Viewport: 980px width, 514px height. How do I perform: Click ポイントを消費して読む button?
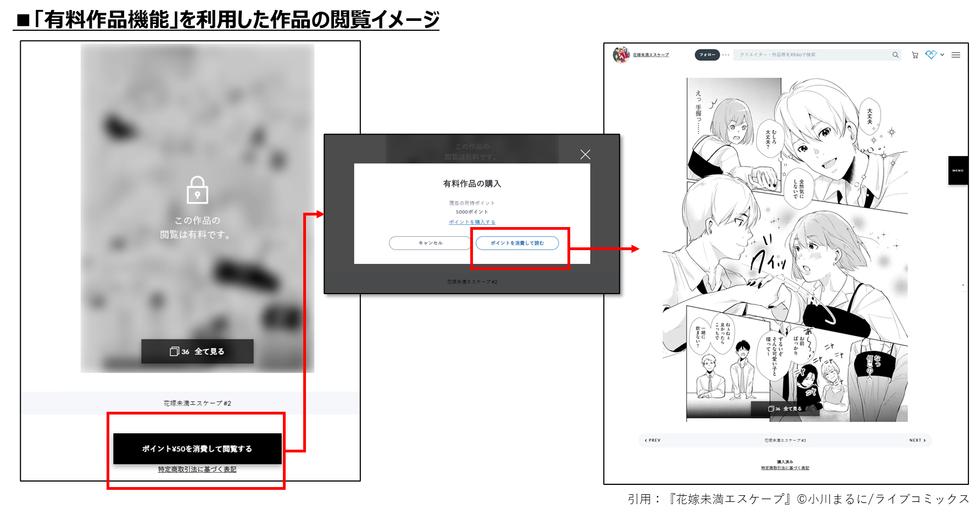[517, 243]
